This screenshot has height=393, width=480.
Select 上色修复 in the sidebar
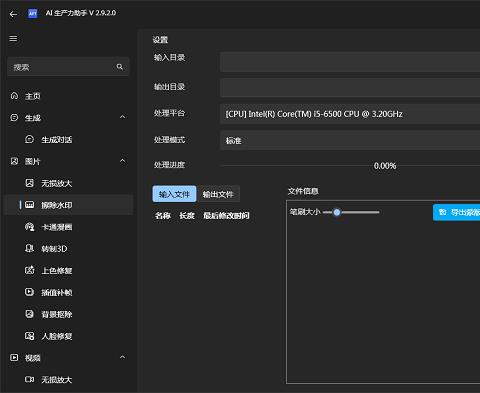(x=68, y=270)
